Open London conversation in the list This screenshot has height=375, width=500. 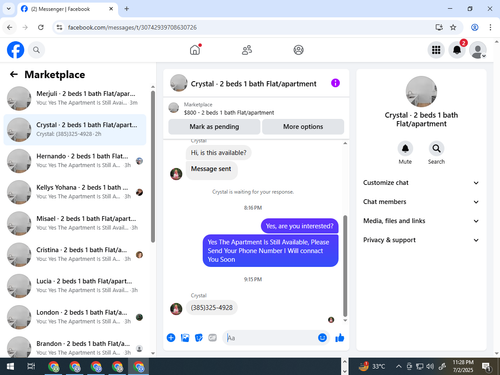[75, 317]
